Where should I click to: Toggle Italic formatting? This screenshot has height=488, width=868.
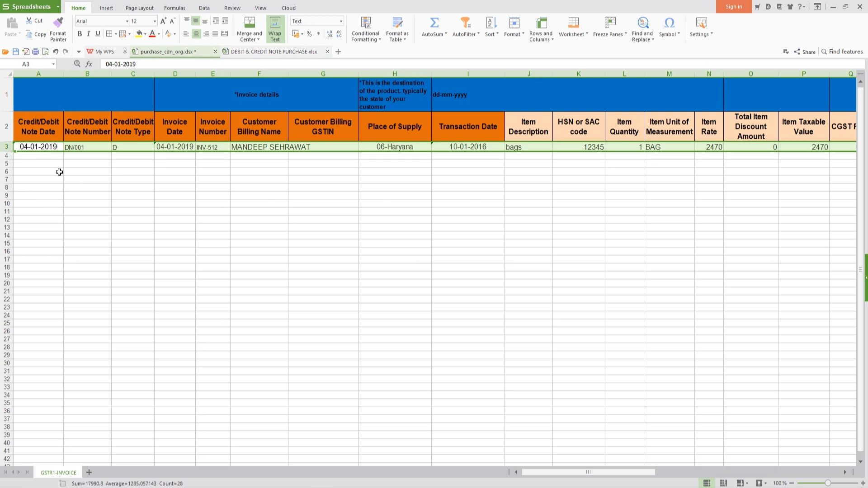[89, 34]
